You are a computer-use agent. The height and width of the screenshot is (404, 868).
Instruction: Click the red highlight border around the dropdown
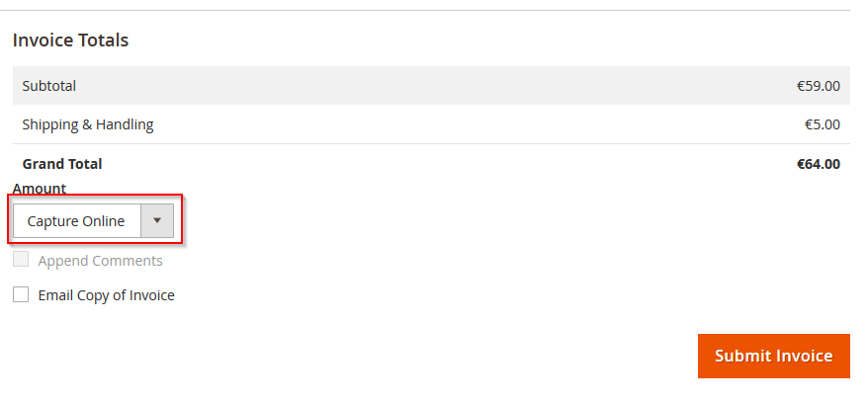94,195
